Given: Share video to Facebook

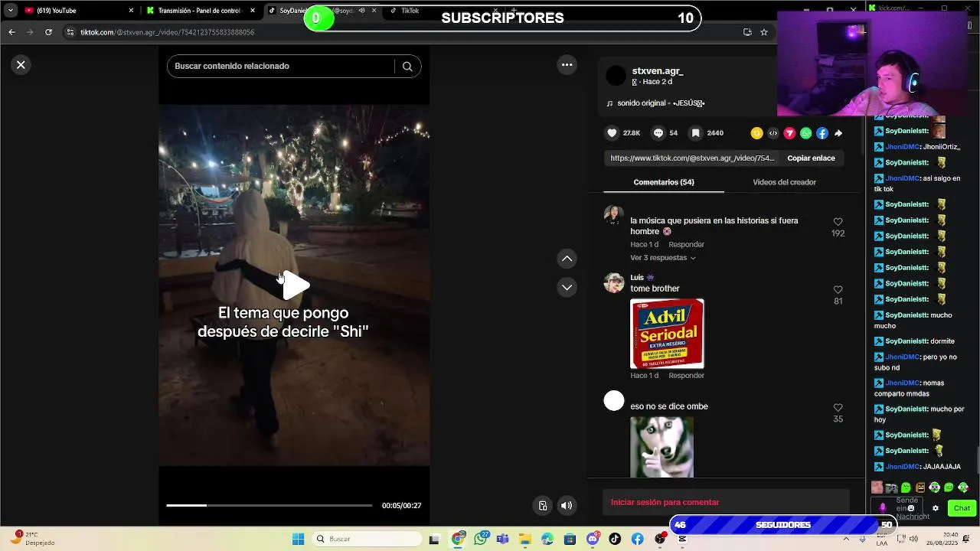Looking at the screenshot, I should click(x=822, y=133).
